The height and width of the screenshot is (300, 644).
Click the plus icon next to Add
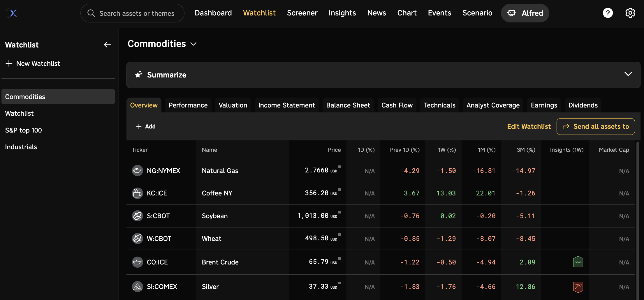tap(139, 126)
